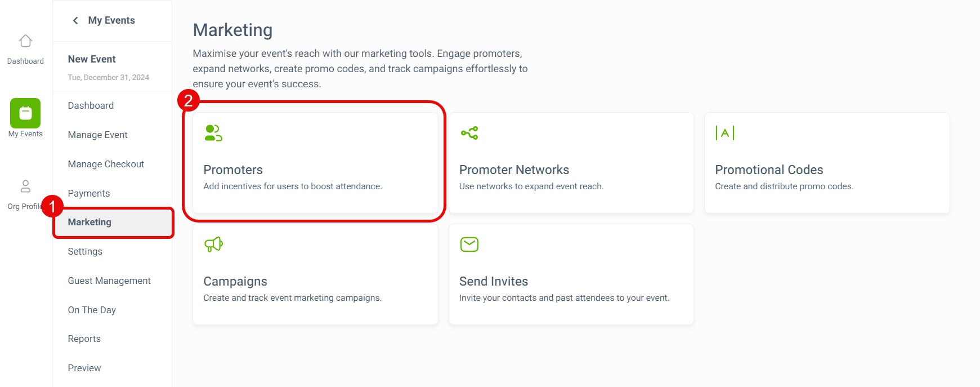
Task: Open Payments from the sidebar
Action: [89, 193]
